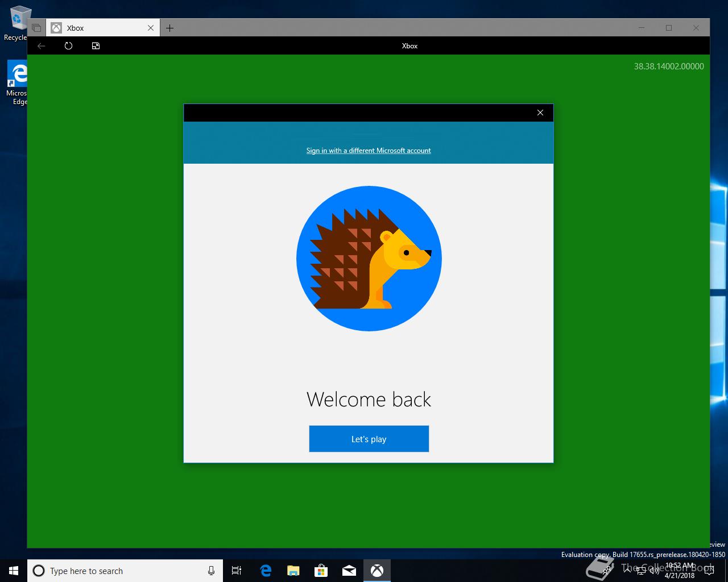728x582 pixels.
Task: Close the Xbox application window
Action: pos(696,28)
